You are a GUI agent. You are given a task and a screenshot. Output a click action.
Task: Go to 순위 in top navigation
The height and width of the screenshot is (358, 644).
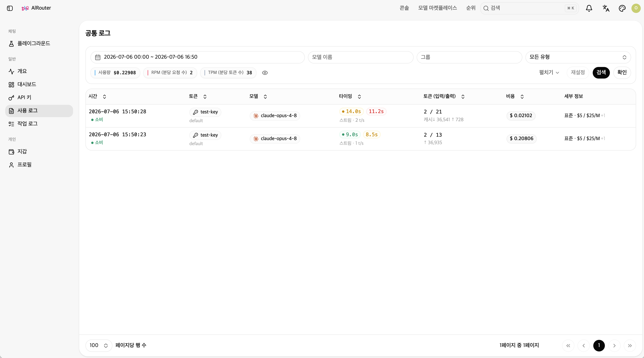(471, 8)
